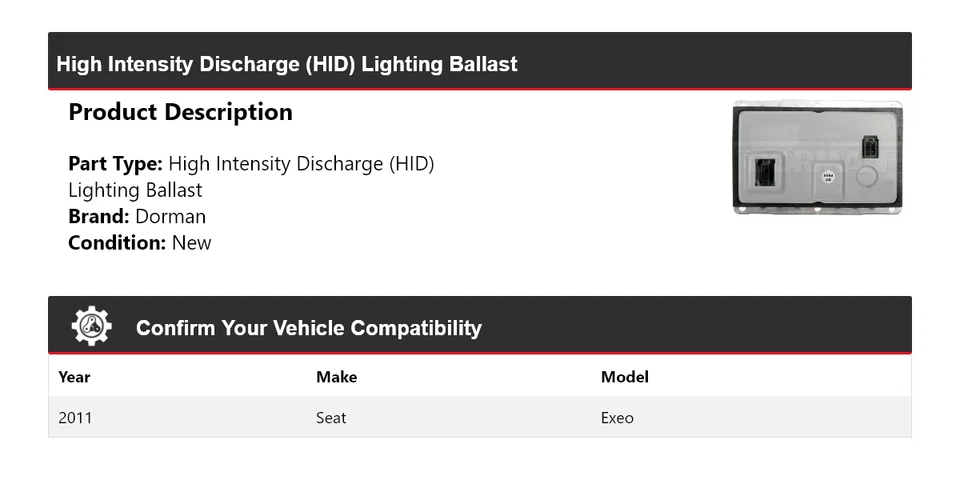Click the large connector on the ballast image
Viewport: 960px width, 480px height.
(x=765, y=171)
